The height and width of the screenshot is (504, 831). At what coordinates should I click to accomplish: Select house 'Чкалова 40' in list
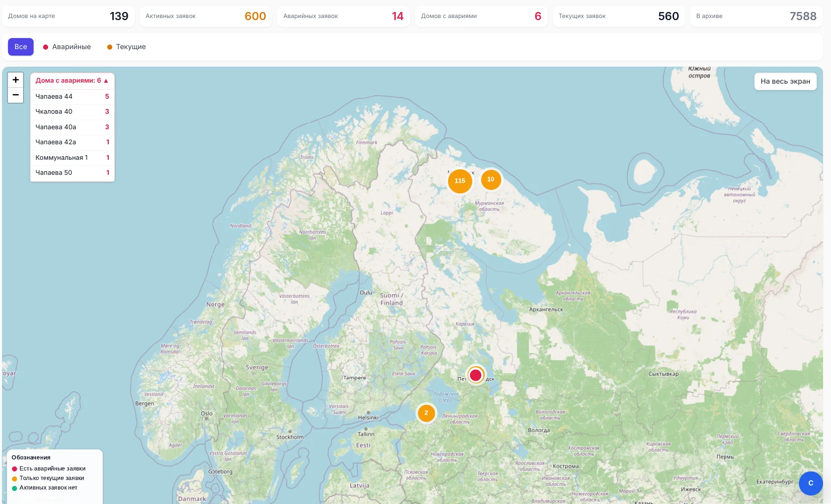click(72, 112)
